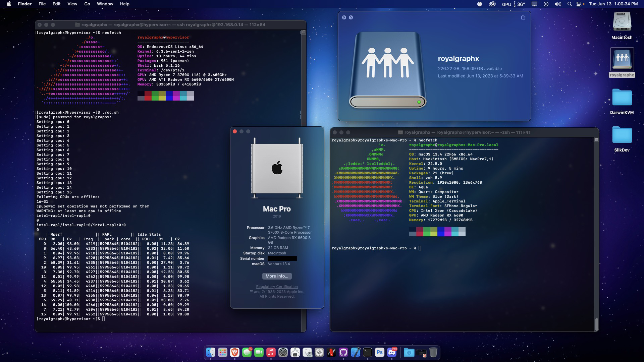Click More Info... in Mac Pro window
644x362 pixels.
pos(277,276)
